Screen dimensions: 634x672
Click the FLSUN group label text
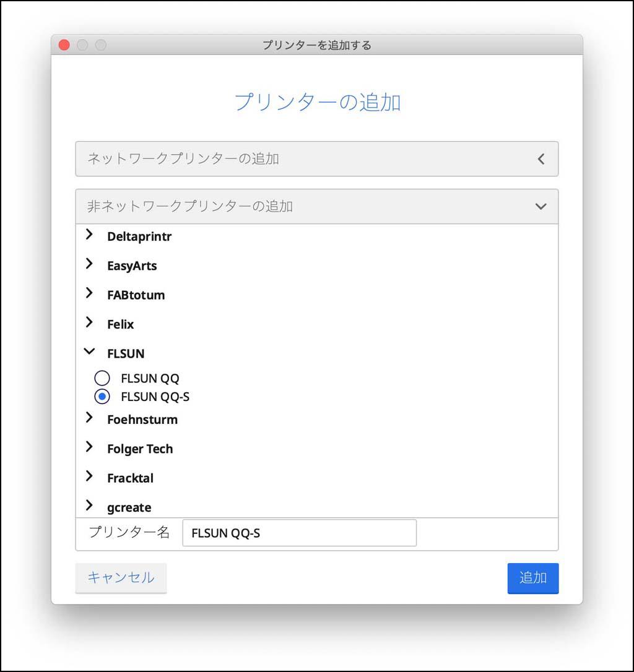(126, 353)
